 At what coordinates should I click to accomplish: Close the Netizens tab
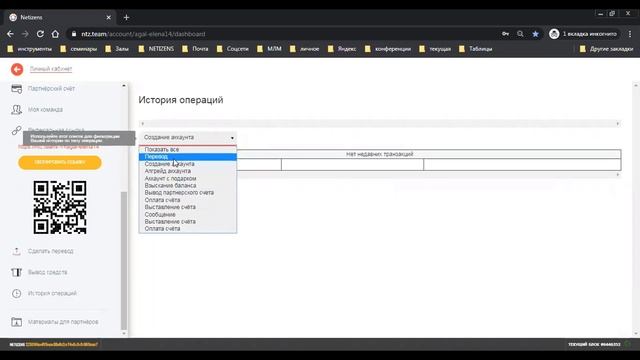(x=109, y=18)
